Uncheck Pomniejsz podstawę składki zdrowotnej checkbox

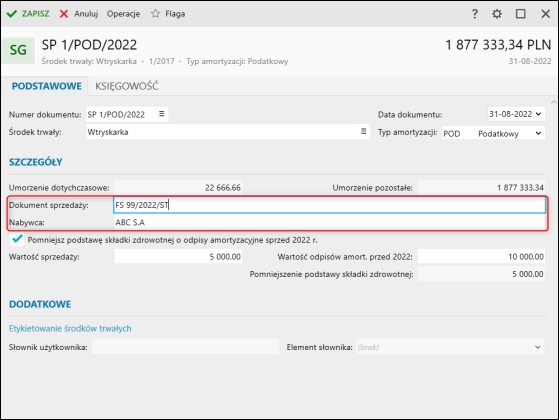coord(17,239)
